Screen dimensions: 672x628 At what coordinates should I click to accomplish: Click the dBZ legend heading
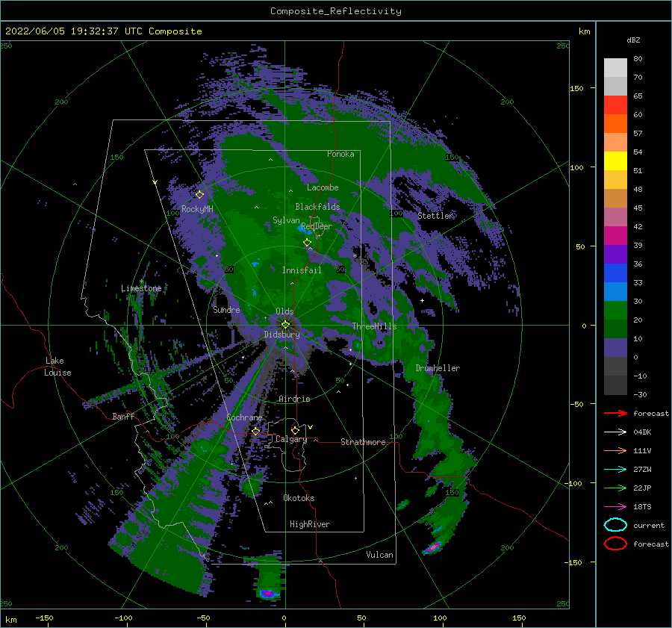tap(633, 40)
